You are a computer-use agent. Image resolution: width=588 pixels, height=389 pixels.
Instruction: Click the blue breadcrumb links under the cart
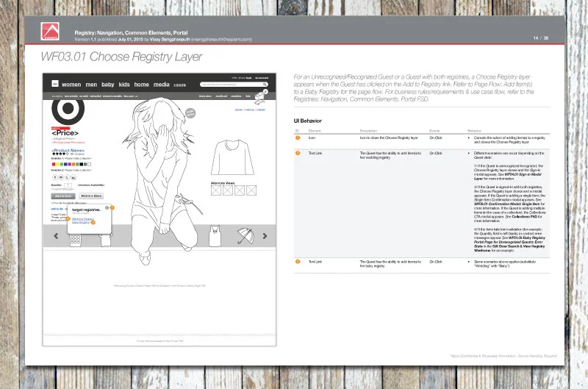pos(250,110)
